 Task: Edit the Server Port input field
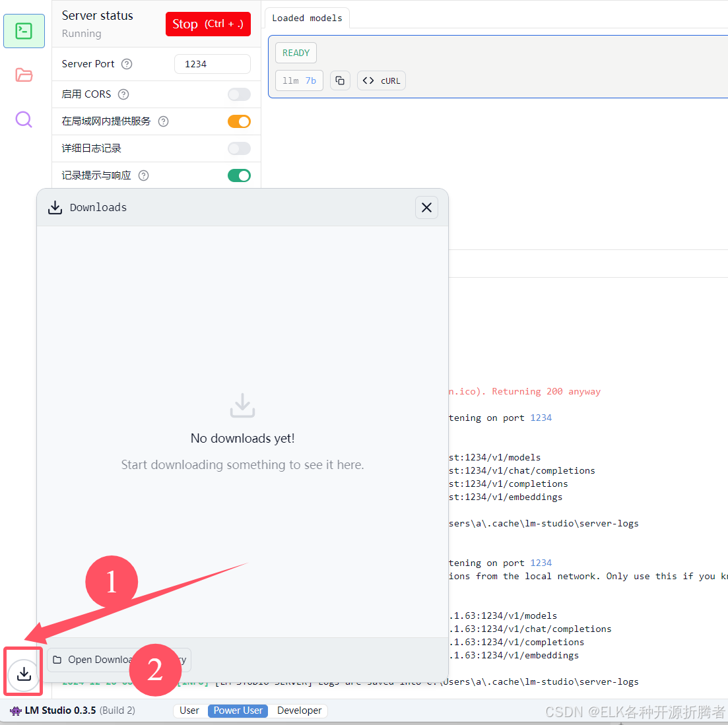[212, 64]
